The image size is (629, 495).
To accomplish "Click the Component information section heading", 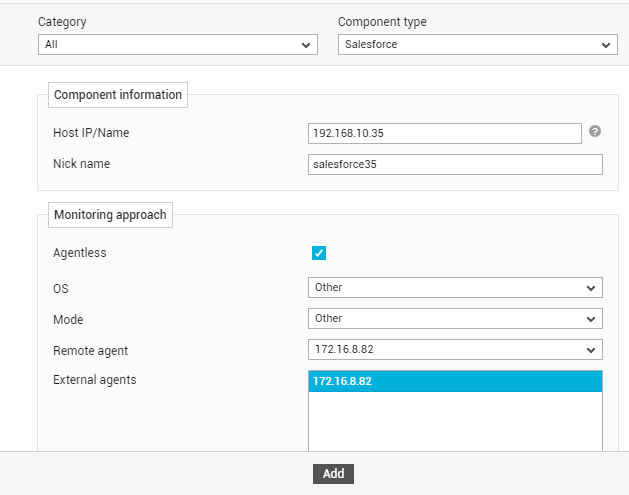I will tap(118, 95).
